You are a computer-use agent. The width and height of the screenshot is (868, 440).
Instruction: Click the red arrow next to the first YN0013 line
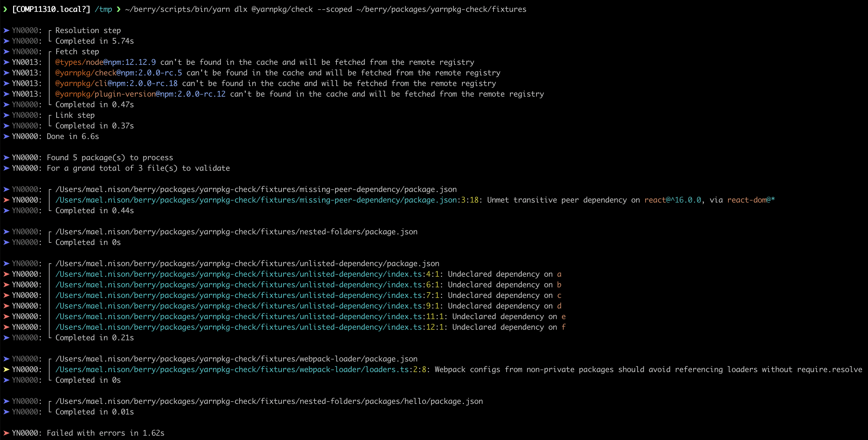click(6, 62)
